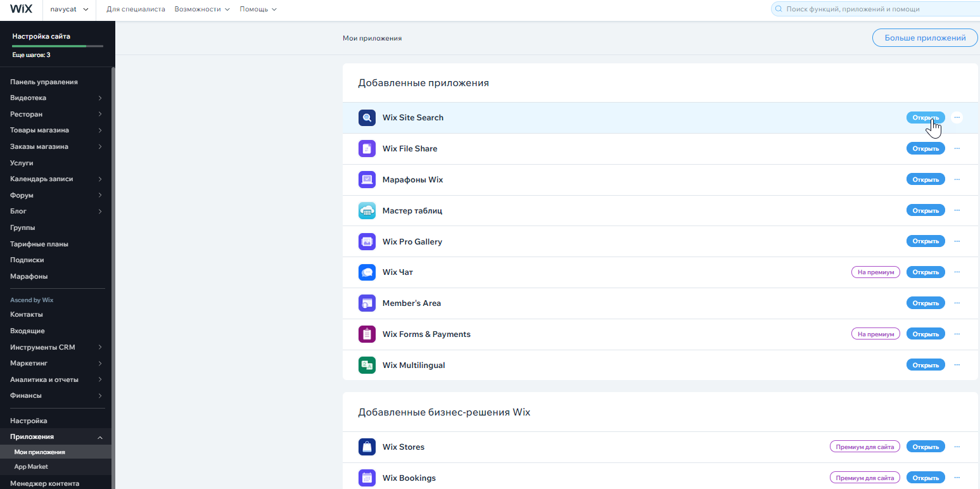Screen dimensions: 980x489
Task: Click the Member's Area app icon
Action: (367, 303)
